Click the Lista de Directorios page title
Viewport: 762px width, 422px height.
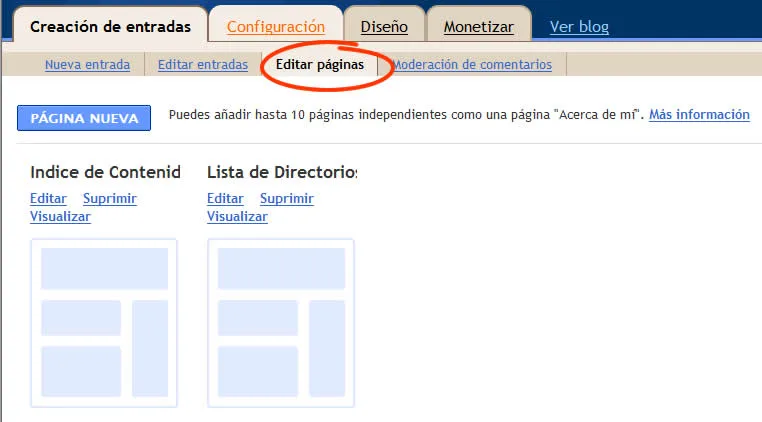tap(282, 172)
